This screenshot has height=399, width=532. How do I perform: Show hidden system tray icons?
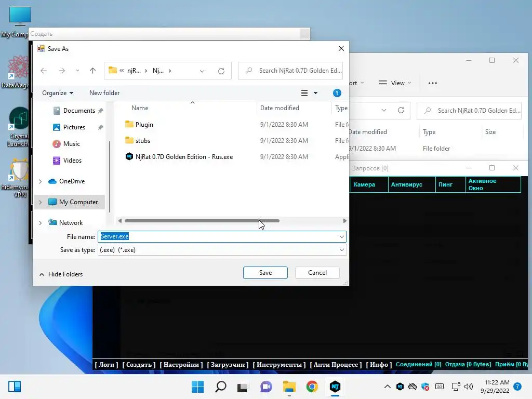[387, 387]
